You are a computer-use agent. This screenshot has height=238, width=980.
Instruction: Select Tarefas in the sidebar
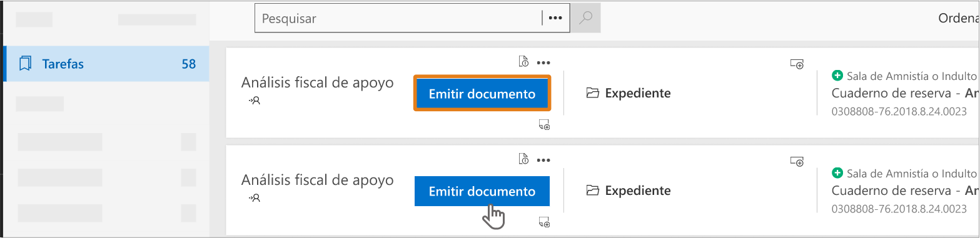coord(107,64)
